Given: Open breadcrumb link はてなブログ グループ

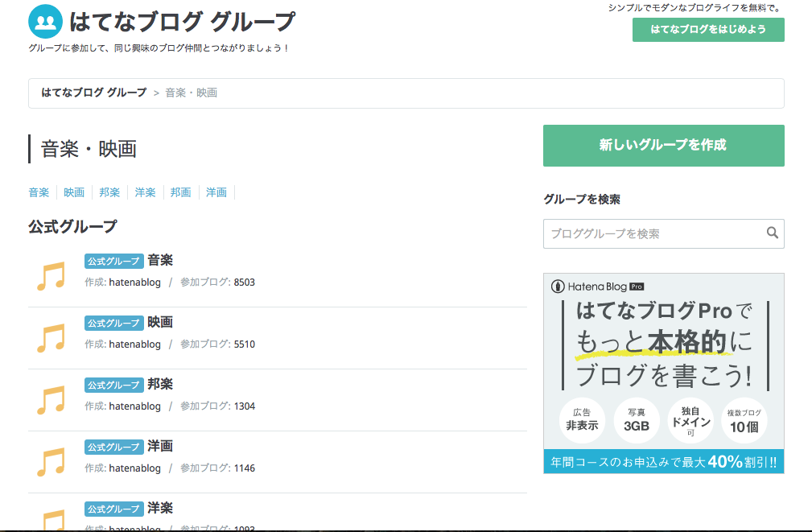Looking at the screenshot, I should 93,93.
